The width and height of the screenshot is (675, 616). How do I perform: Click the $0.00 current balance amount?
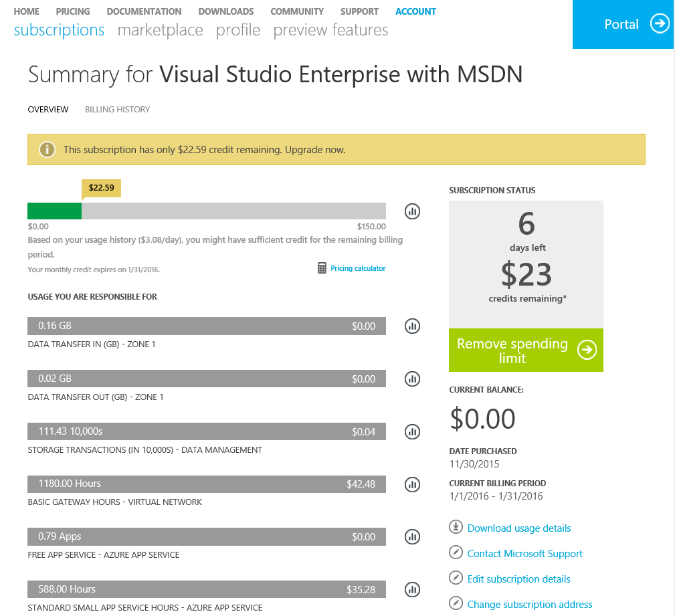click(x=482, y=419)
